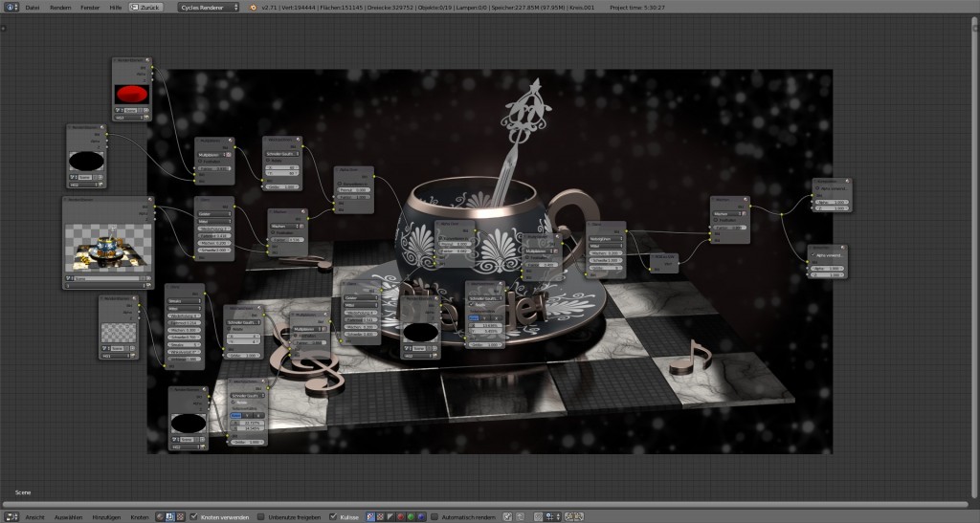
Task: Toggle Unbenutze freigeben checkbox
Action: coord(260,516)
